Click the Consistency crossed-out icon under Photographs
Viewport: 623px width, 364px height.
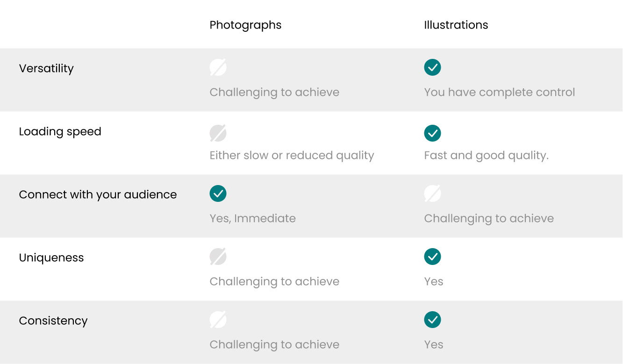218,320
